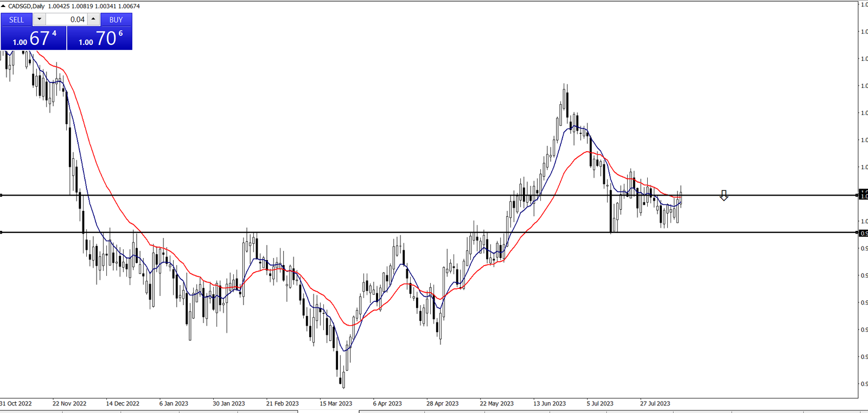The image size is (868, 413).
Task: Buy at the 1.00706 ask price panel
Action: click(100, 38)
